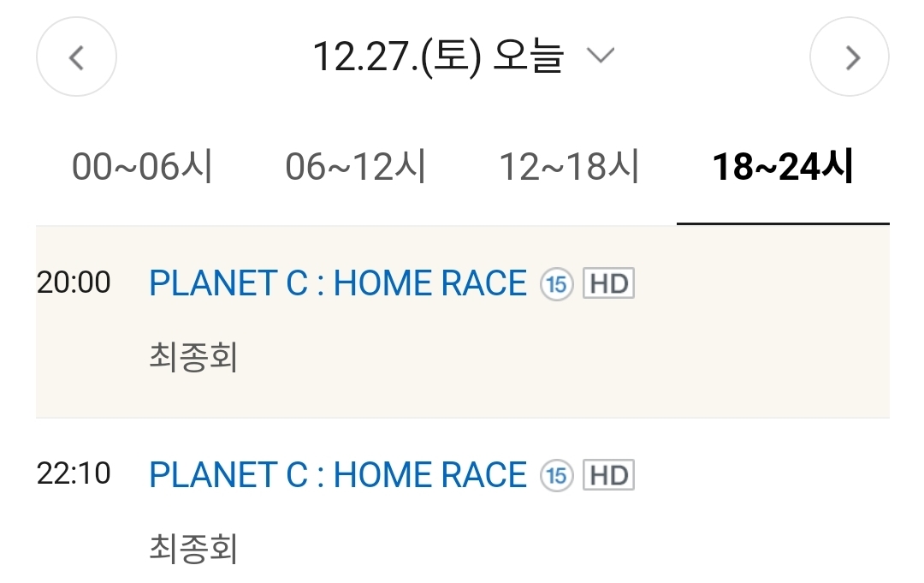Click the age 15 rating icon at 22:10
Screen dimensions: 924x583
point(556,475)
